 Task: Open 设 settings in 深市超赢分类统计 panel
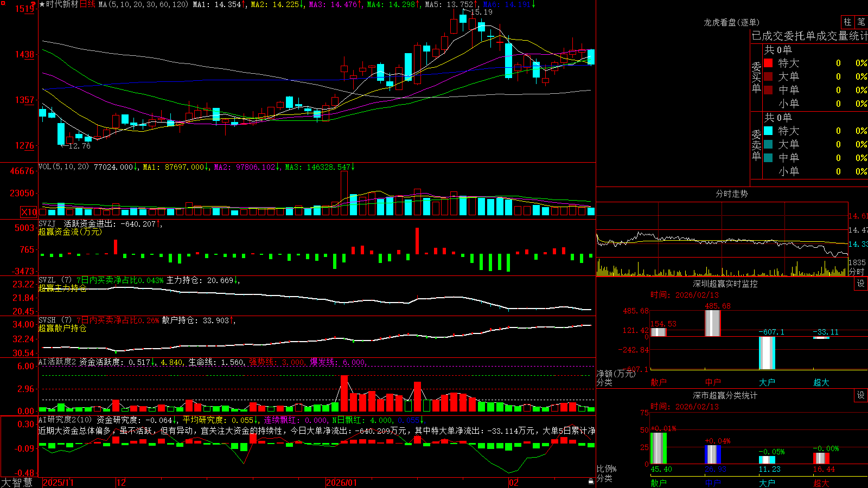(861, 395)
